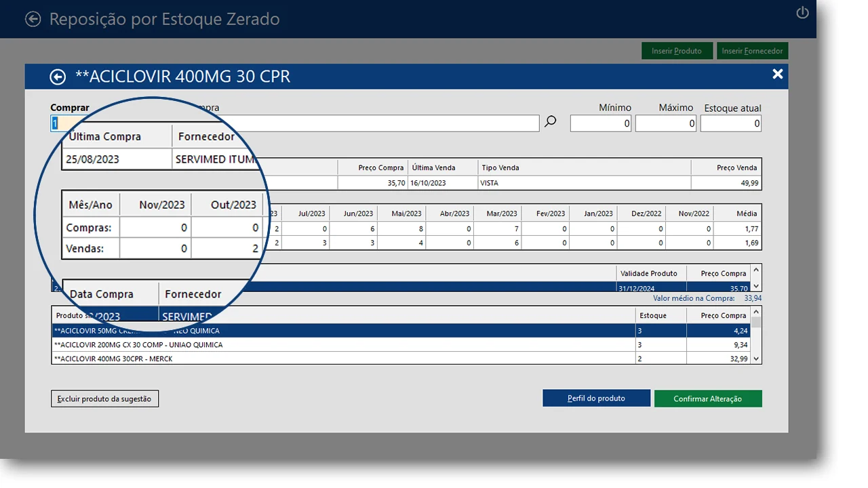Click the Média column header
868x488 pixels.
(x=738, y=213)
